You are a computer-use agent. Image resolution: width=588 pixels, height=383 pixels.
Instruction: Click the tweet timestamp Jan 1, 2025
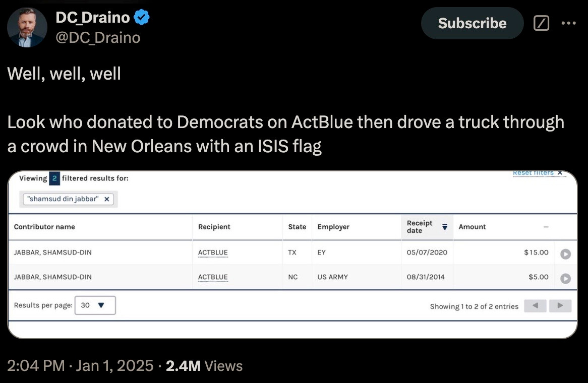tap(114, 366)
